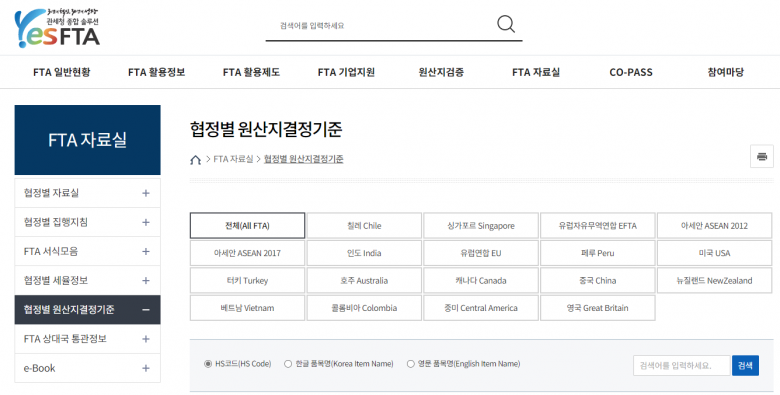Expand FTA 서식모음 plus icon
This screenshot has width=780, height=395.
click(146, 251)
